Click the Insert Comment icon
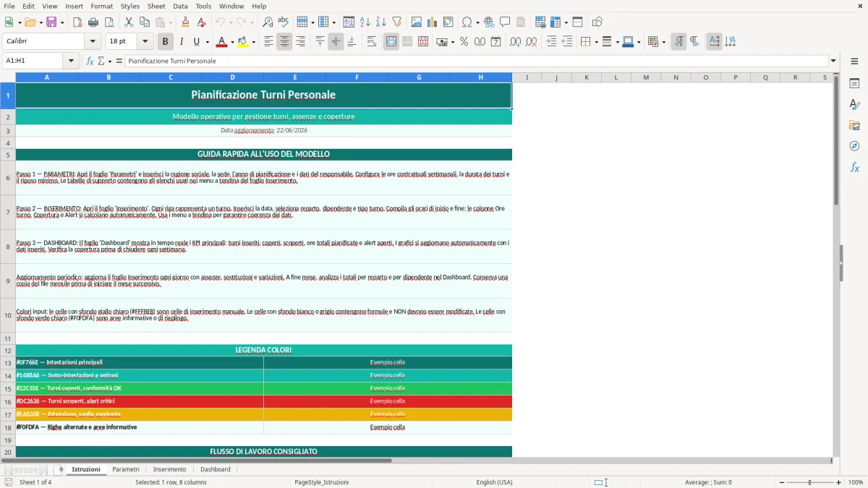 point(505,22)
